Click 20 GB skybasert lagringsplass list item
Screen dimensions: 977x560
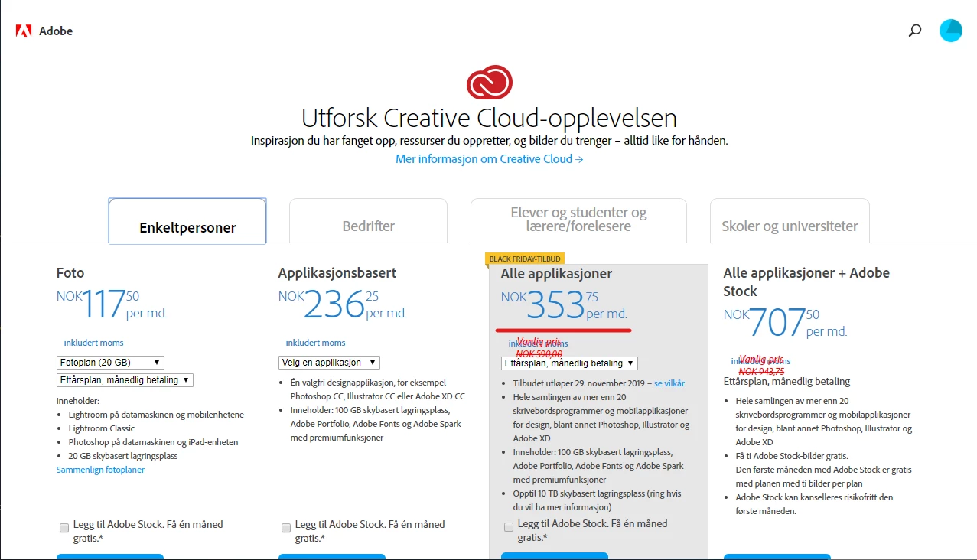point(123,456)
